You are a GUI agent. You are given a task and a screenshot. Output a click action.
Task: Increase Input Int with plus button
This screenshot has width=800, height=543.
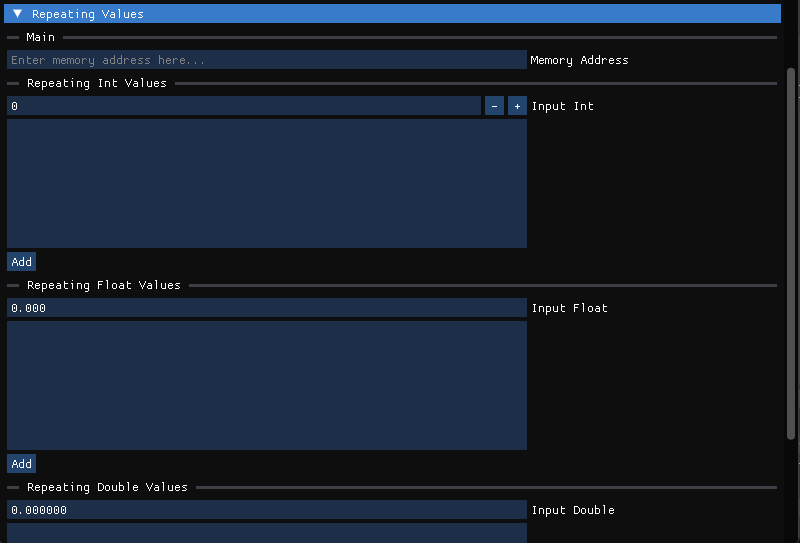517,106
